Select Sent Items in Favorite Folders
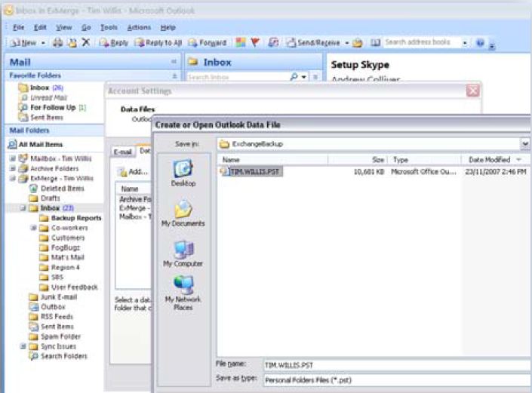Viewport: 532px width, 393px height. pos(41,118)
